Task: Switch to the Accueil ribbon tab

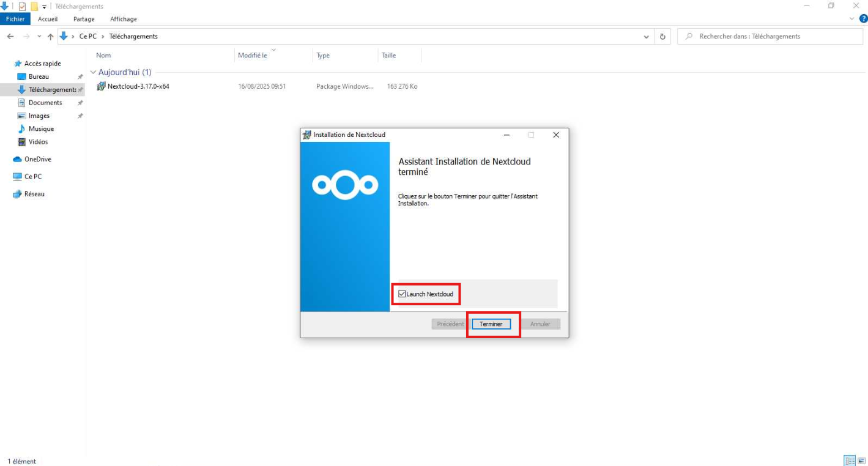Action: pos(48,19)
